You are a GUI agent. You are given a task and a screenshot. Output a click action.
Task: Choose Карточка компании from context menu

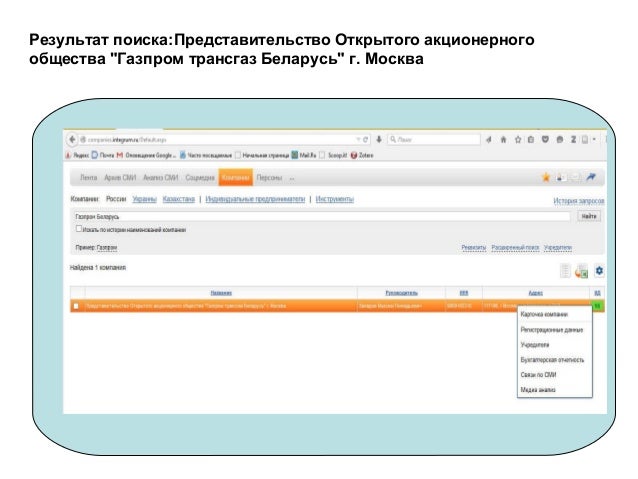click(544, 314)
